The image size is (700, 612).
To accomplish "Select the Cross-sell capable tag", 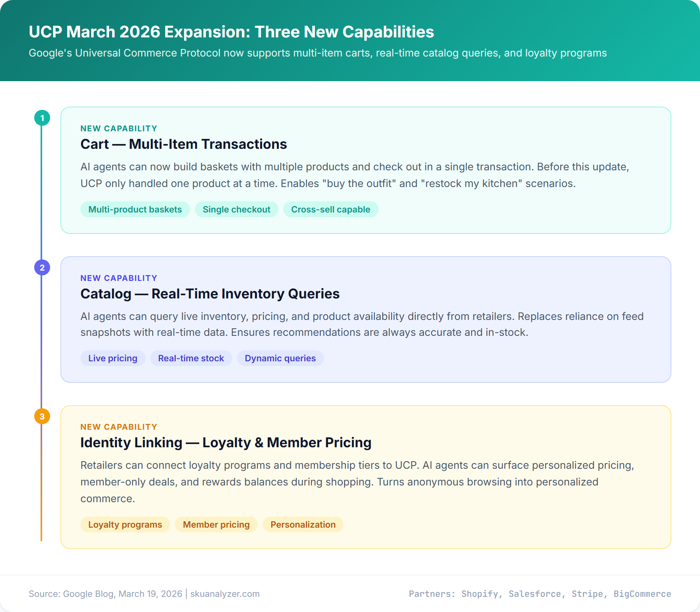I will [x=331, y=209].
